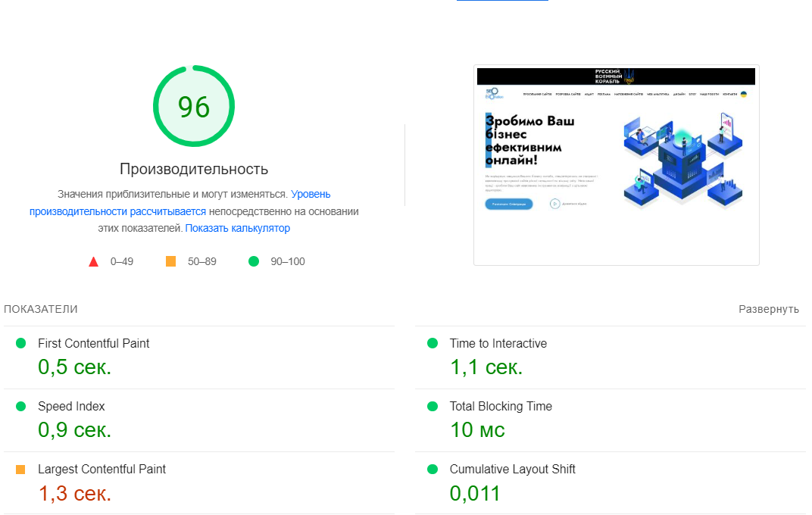Expand metric details with Развернуть
This screenshot has height=515, width=812.
click(769, 309)
